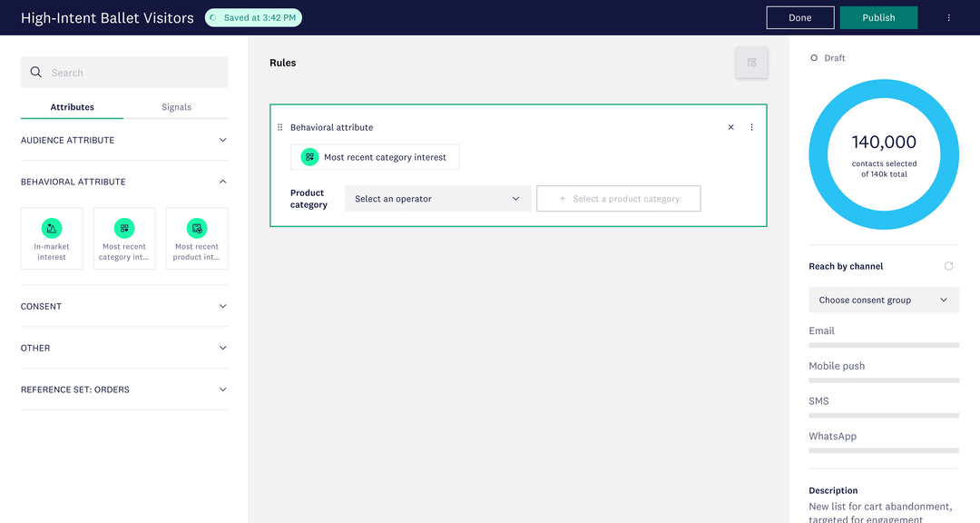Remove the Behavioral attribute rule
The height and width of the screenshot is (523, 980).
(x=730, y=127)
